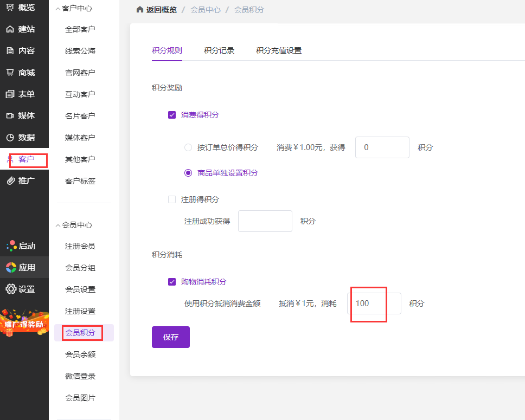Toggle the 购物消耗积分 checkbox
Screen dimensions: 525x420
point(172,282)
